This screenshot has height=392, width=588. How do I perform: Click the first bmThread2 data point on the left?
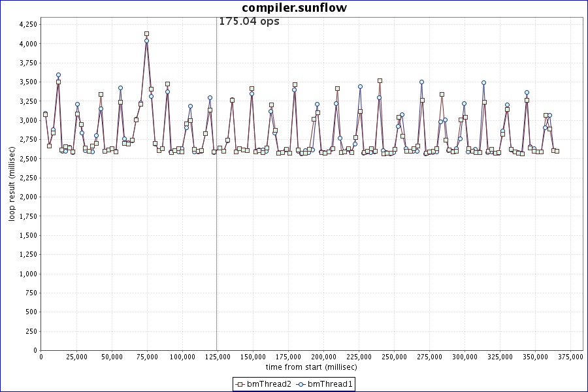(x=45, y=114)
